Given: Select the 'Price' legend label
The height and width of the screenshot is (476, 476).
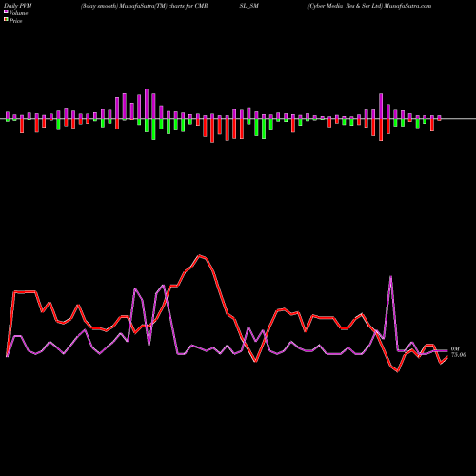Looking at the screenshot, I should [15, 21].
